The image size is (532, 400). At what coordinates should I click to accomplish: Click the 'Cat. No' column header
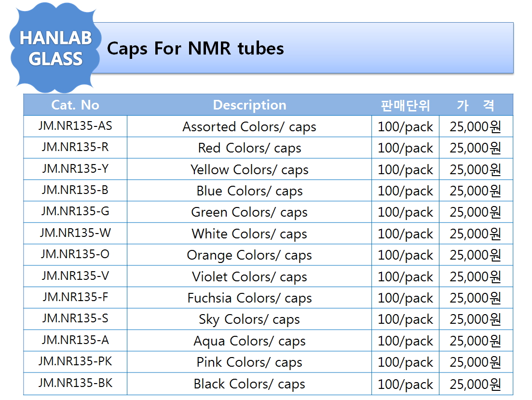75,105
